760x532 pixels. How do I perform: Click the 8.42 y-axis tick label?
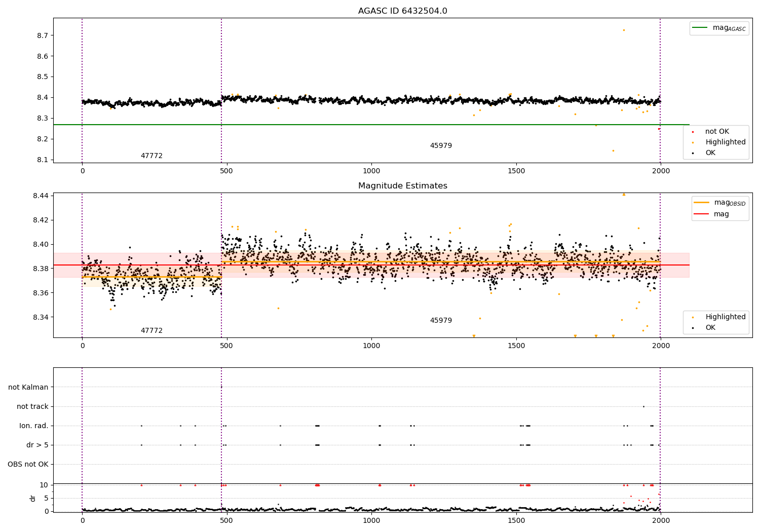(x=41, y=220)
